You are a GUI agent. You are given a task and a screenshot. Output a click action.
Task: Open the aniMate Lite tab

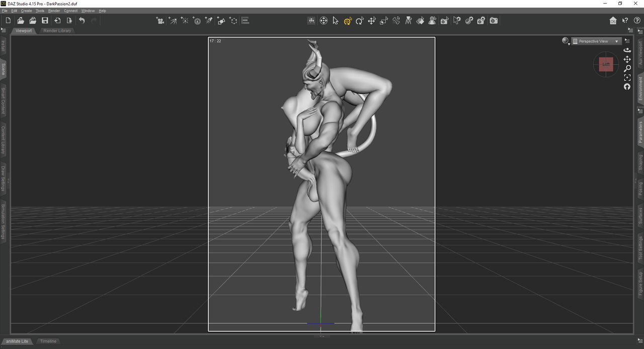click(17, 341)
